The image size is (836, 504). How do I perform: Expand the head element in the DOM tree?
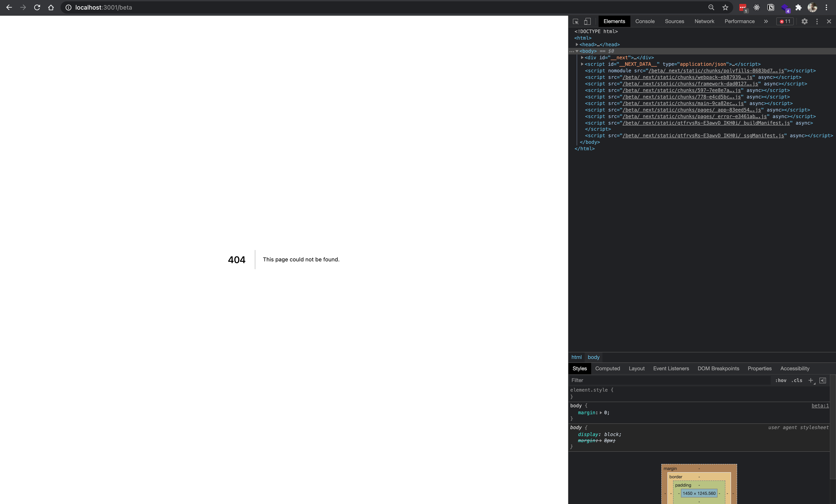pyautogui.click(x=577, y=44)
